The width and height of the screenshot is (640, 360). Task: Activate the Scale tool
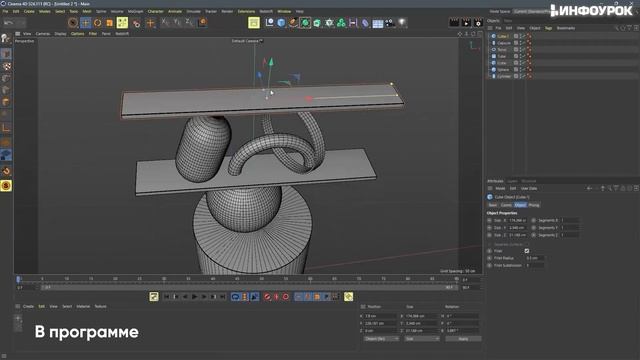pyautogui.click(x=109, y=23)
